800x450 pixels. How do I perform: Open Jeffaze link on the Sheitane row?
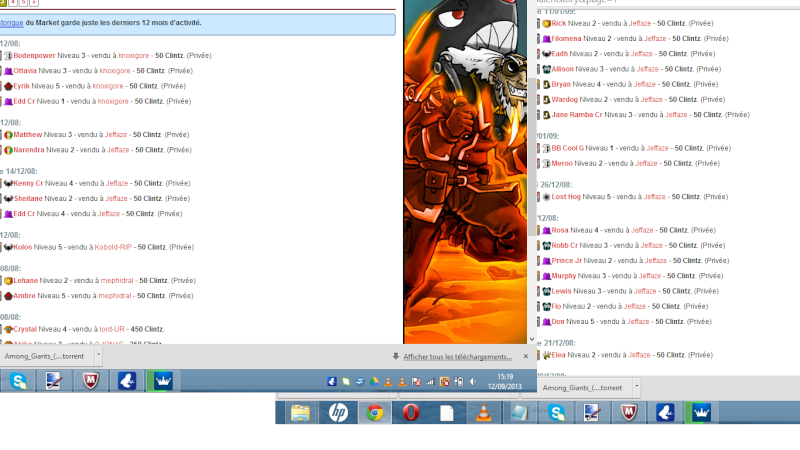(116, 198)
